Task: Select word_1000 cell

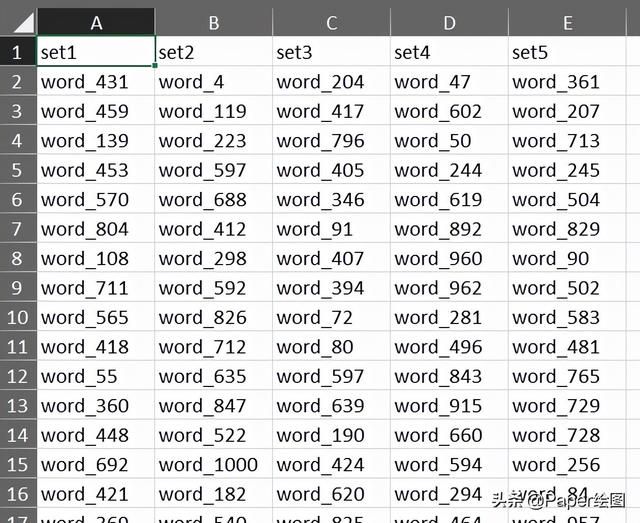Action: [213, 464]
